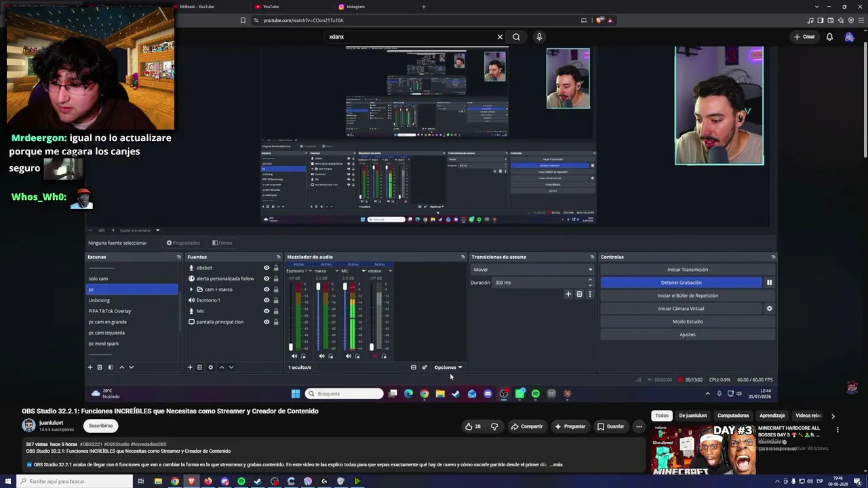Open the MINECRAFT HARDCORE recommended video thumbnail
This screenshot has width=868, height=488.
coord(703,451)
